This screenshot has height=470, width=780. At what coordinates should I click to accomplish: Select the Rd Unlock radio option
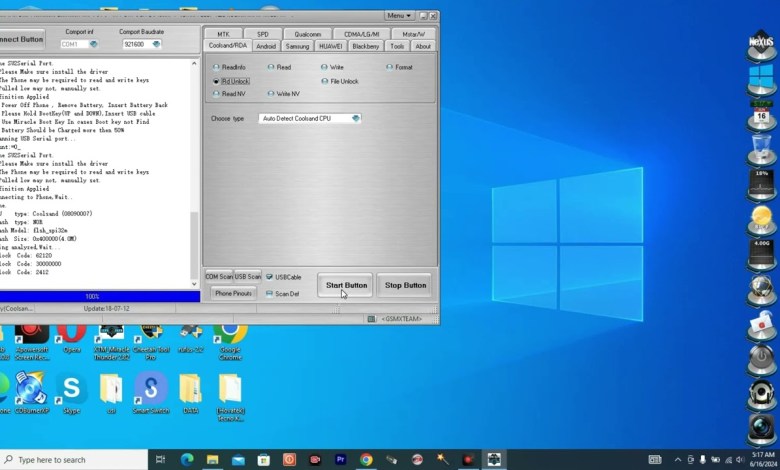click(x=231, y=81)
